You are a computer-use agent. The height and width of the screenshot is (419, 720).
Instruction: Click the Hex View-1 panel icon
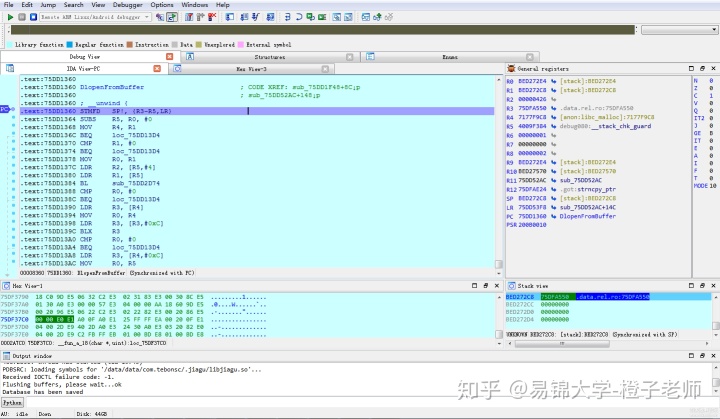tap(6, 286)
